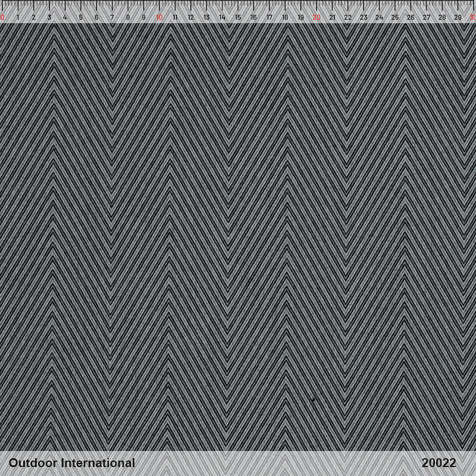Click the '5' ruler number
Viewport: 476px width, 476px height.
pos(81,17)
